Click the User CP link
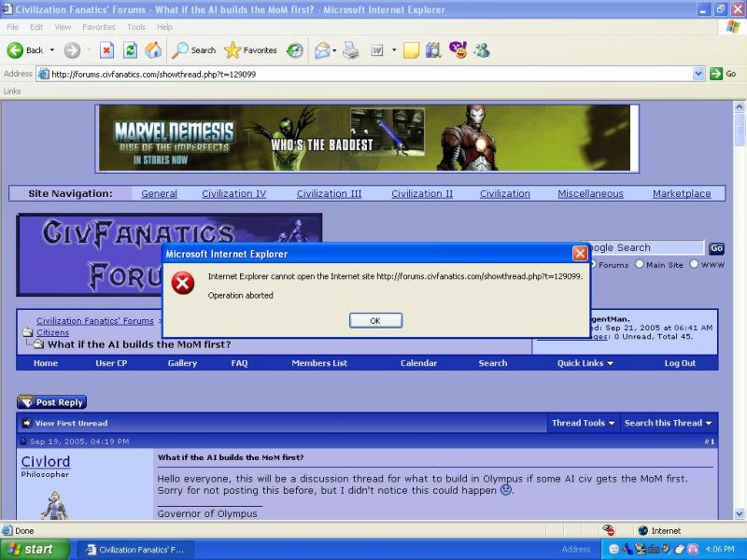Screen dimensions: 747x560 (111, 363)
